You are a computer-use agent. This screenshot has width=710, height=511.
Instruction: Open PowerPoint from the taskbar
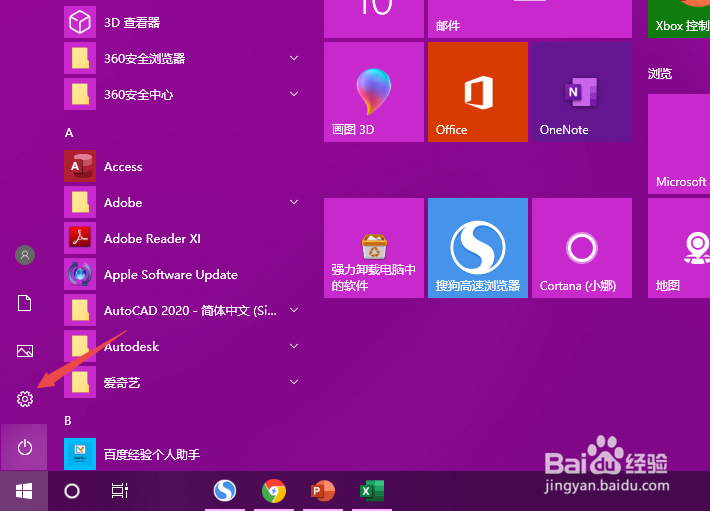[322, 491]
